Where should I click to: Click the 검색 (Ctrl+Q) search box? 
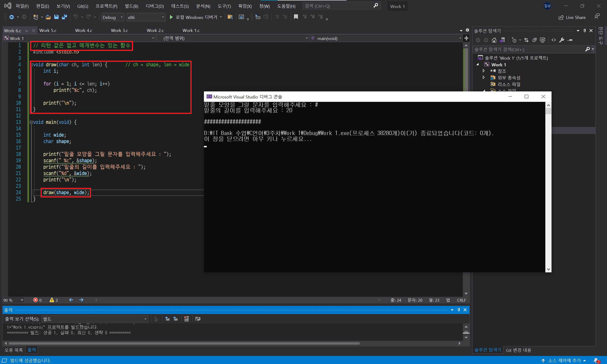click(339, 6)
